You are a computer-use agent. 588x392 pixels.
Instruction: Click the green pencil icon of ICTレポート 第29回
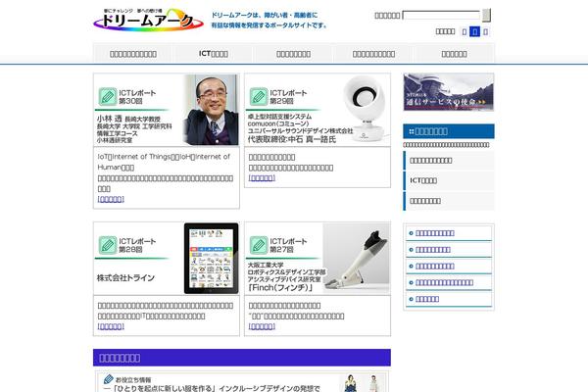259,96
